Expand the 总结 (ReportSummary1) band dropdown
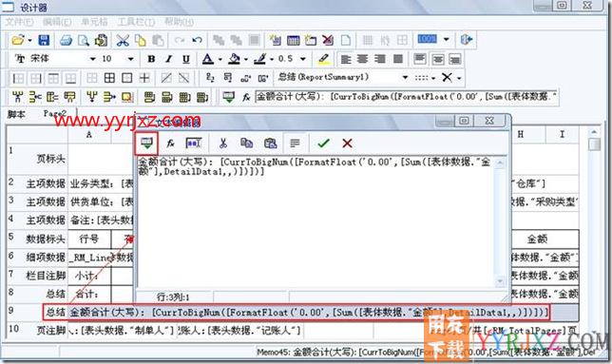Image resolution: width=612 pixels, height=364 pixels. (405, 77)
